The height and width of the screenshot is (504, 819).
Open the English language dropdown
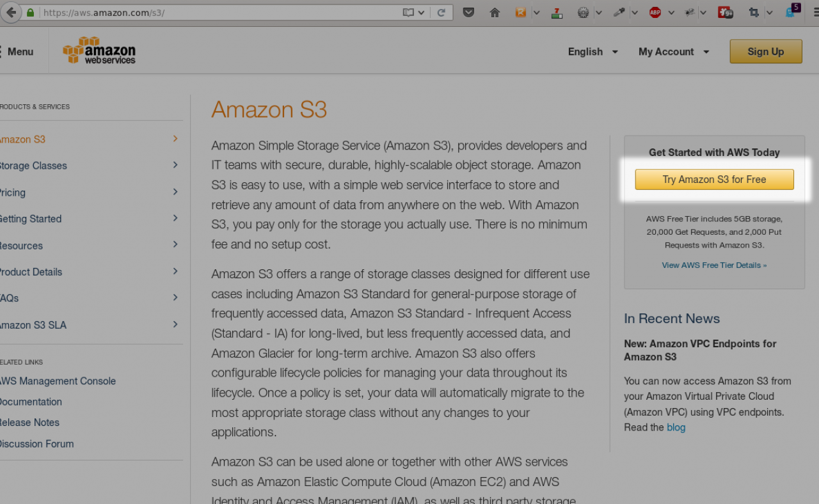[592, 52]
